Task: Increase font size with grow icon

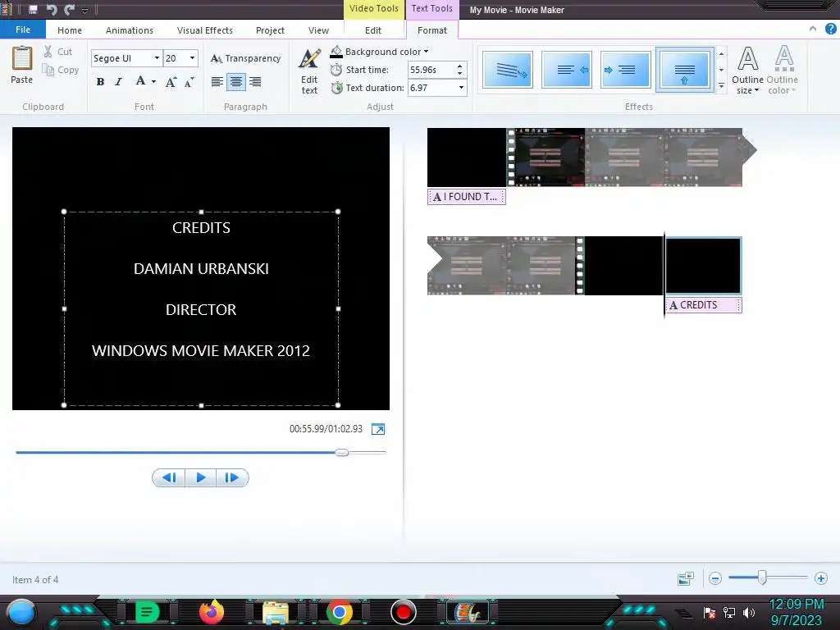Action: pyautogui.click(x=171, y=82)
